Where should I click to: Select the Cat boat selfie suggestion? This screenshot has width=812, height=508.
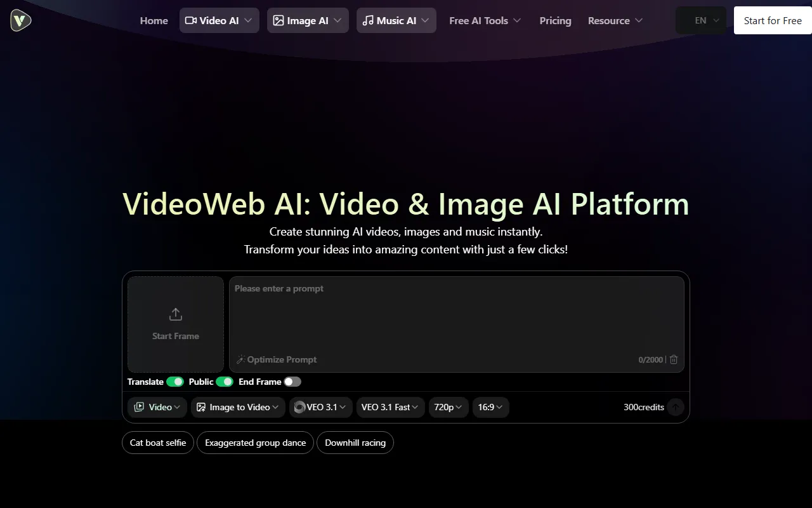pos(158,443)
